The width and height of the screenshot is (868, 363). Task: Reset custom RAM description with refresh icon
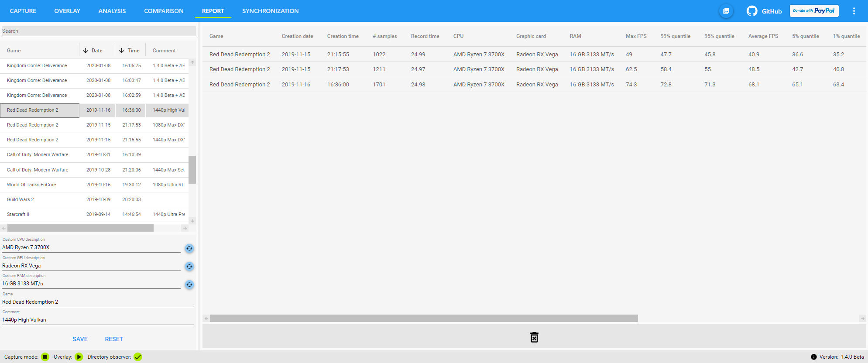click(x=189, y=284)
